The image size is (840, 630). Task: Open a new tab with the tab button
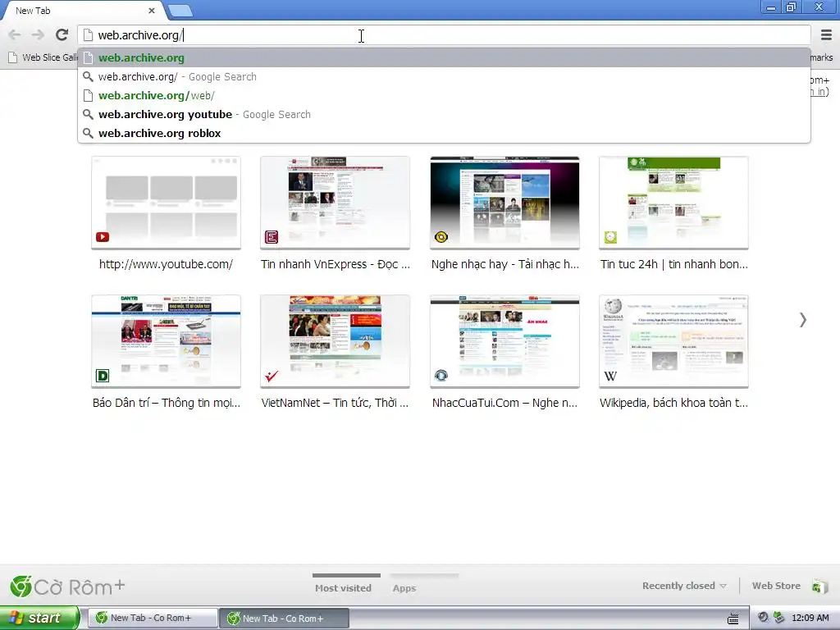[180, 10]
